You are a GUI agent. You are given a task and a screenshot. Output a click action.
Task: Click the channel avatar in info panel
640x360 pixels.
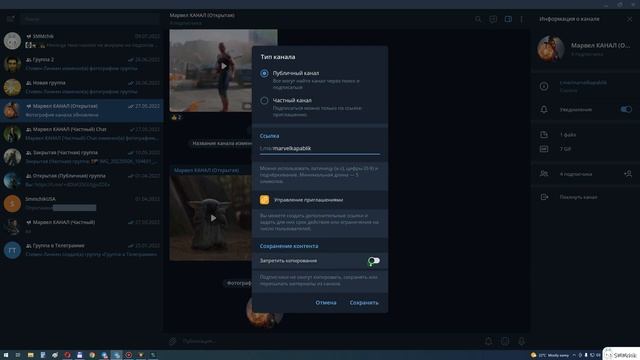pos(551,48)
